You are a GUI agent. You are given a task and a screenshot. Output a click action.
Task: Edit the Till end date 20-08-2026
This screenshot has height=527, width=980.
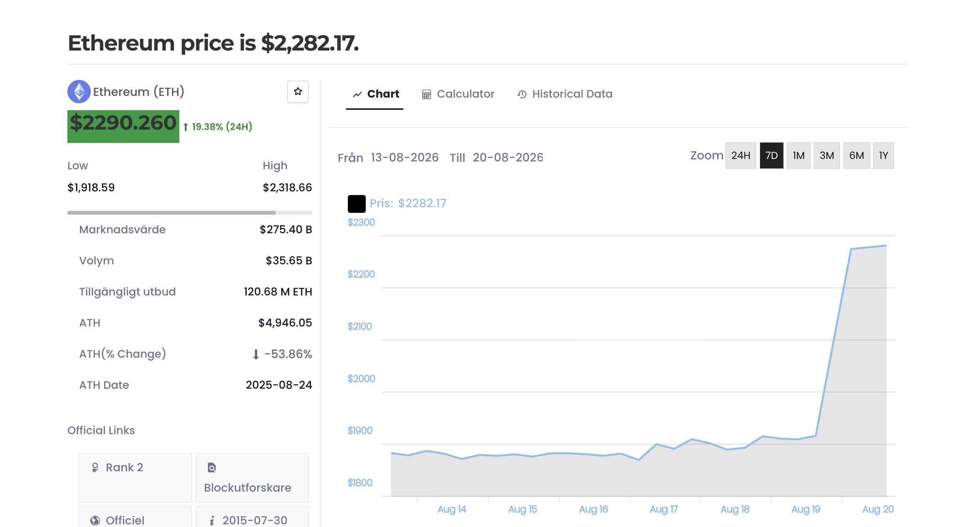508,158
